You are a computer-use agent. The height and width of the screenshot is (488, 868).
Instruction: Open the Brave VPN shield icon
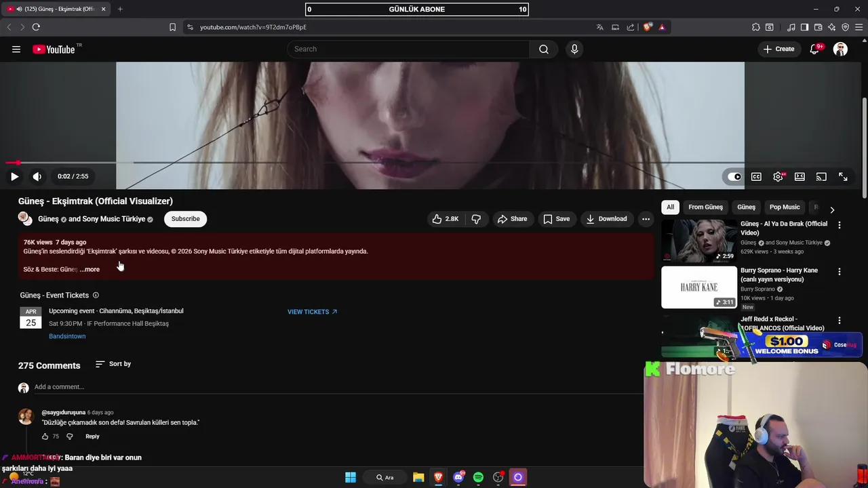845,27
